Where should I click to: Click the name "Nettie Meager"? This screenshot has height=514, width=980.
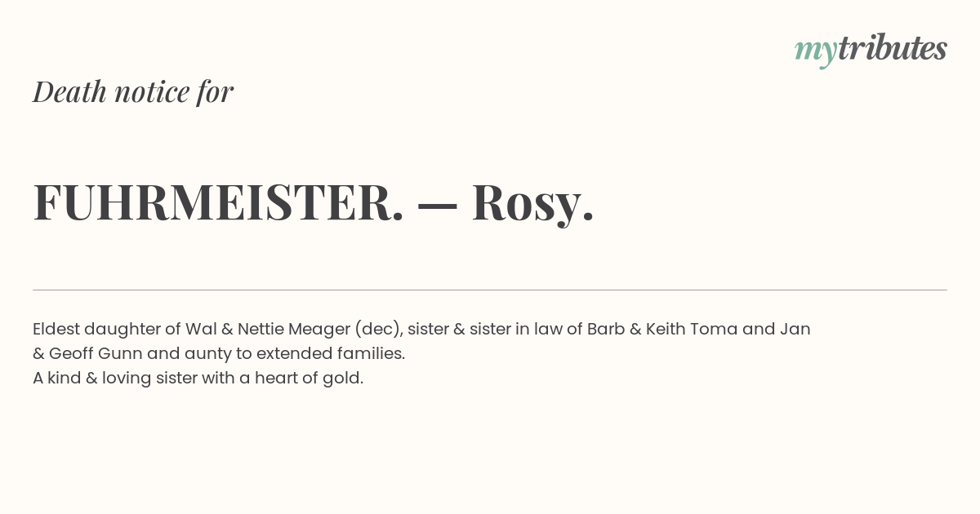pyautogui.click(x=293, y=330)
